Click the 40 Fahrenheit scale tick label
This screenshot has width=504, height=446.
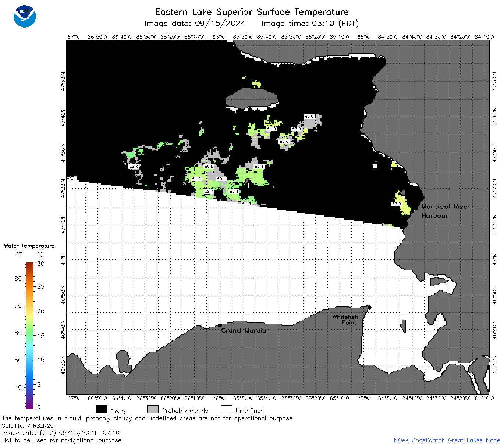[18, 387]
